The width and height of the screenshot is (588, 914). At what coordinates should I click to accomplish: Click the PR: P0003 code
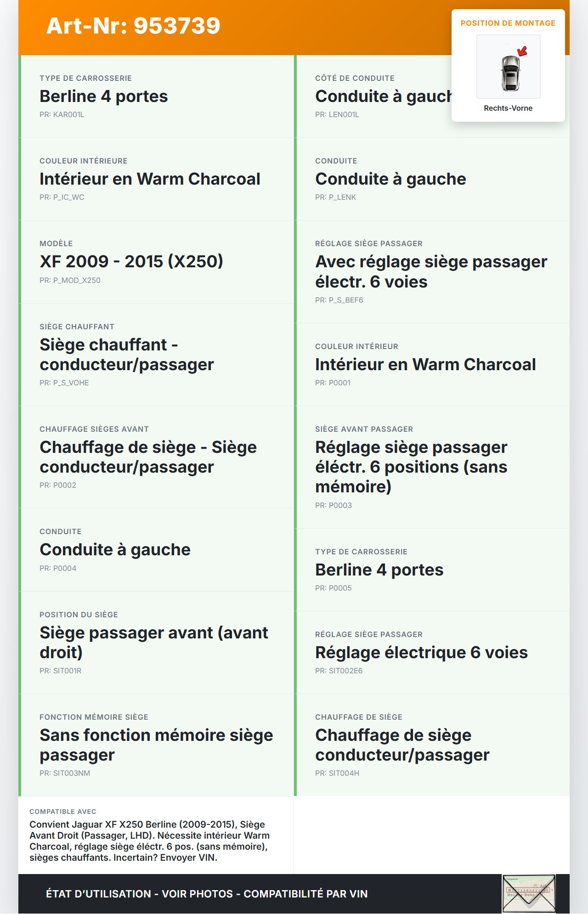pos(334,506)
